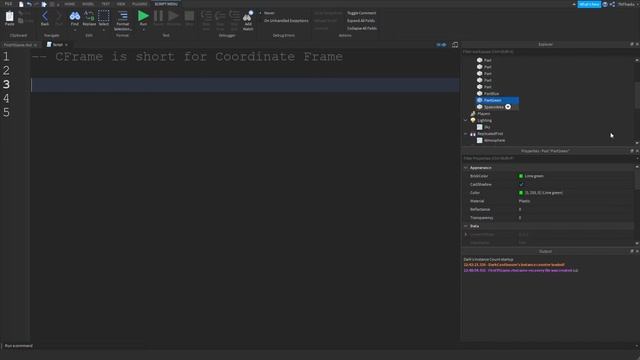This screenshot has height=360, width=640.
Task: Click the Format Selection icon
Action: tap(122, 16)
